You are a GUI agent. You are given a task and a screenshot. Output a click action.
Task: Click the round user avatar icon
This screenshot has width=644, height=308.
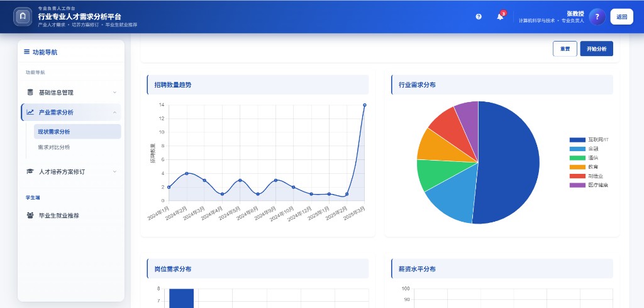pos(597,17)
